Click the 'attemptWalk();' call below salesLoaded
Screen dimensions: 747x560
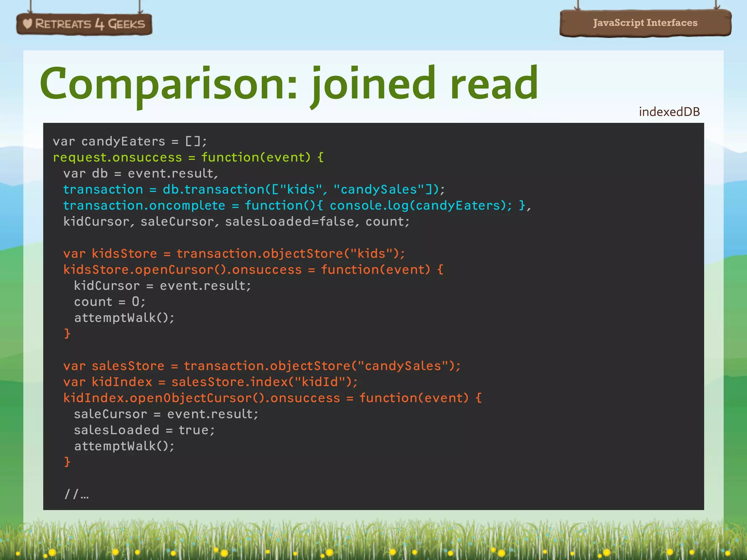pyautogui.click(x=124, y=446)
